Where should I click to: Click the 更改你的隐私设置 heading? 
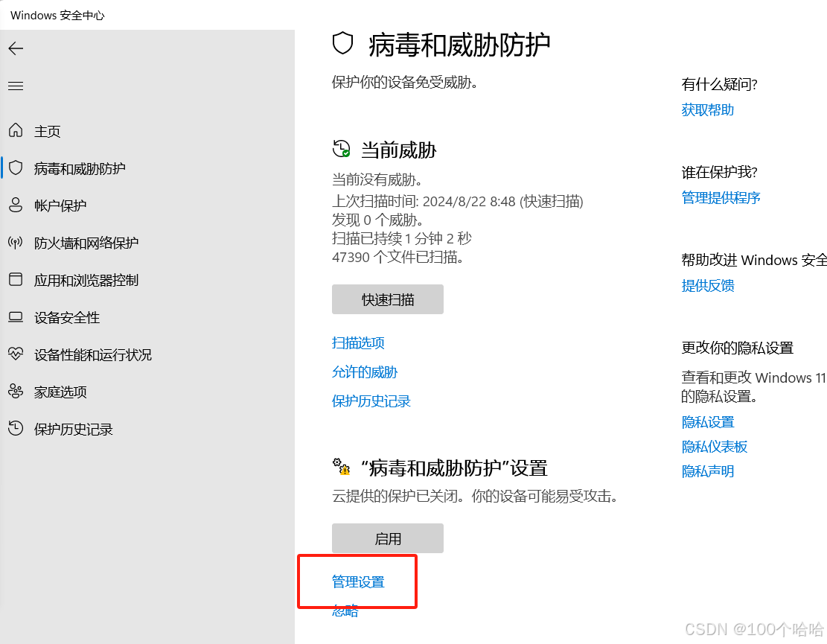738,348
